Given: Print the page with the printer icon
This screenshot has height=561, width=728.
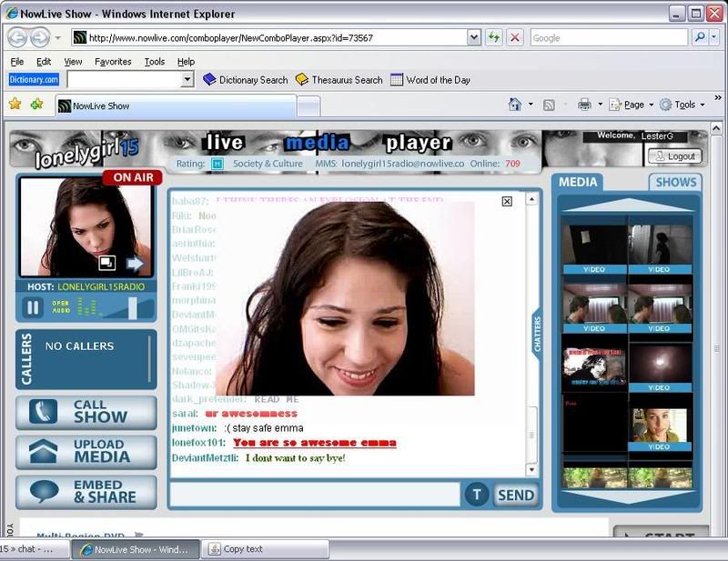Looking at the screenshot, I should [x=584, y=105].
